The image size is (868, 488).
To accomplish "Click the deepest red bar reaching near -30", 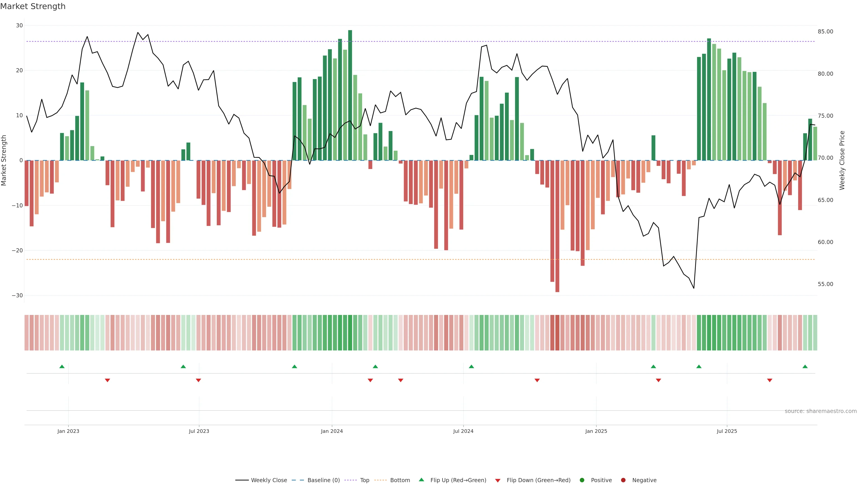I will tap(557, 226).
